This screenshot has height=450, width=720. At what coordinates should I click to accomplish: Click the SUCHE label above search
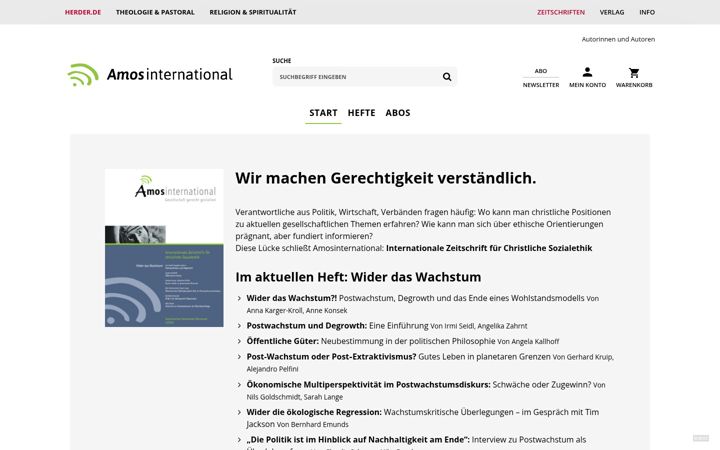point(281,61)
